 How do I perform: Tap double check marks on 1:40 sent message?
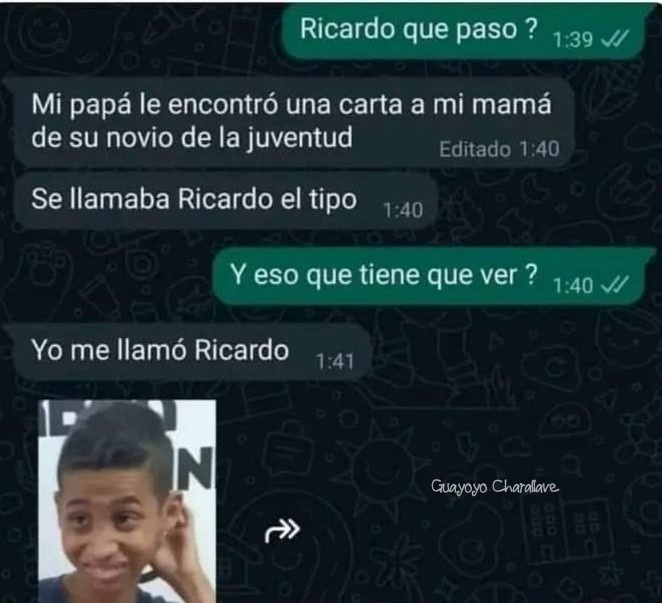click(615, 285)
